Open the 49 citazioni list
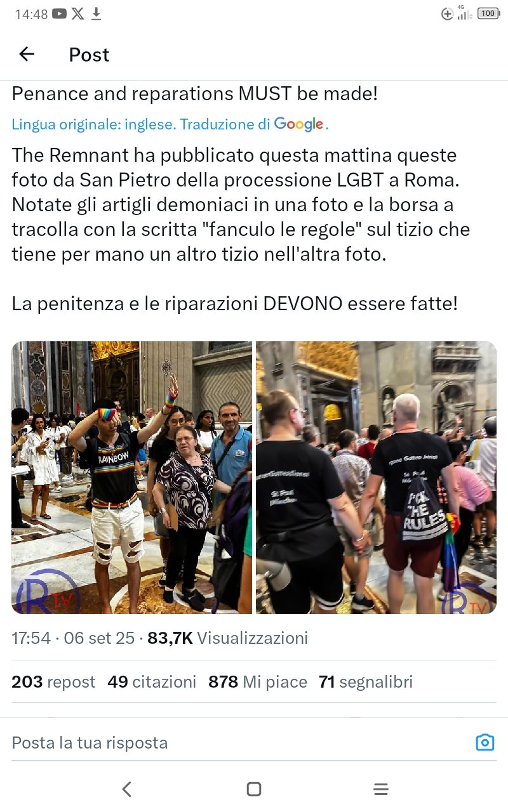Viewport: 508px width, 812px height. coord(152,682)
